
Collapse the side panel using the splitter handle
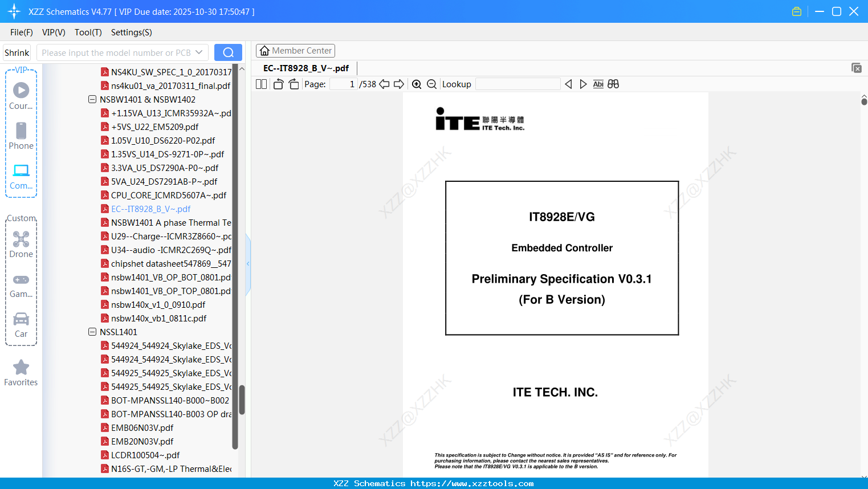[x=248, y=264]
